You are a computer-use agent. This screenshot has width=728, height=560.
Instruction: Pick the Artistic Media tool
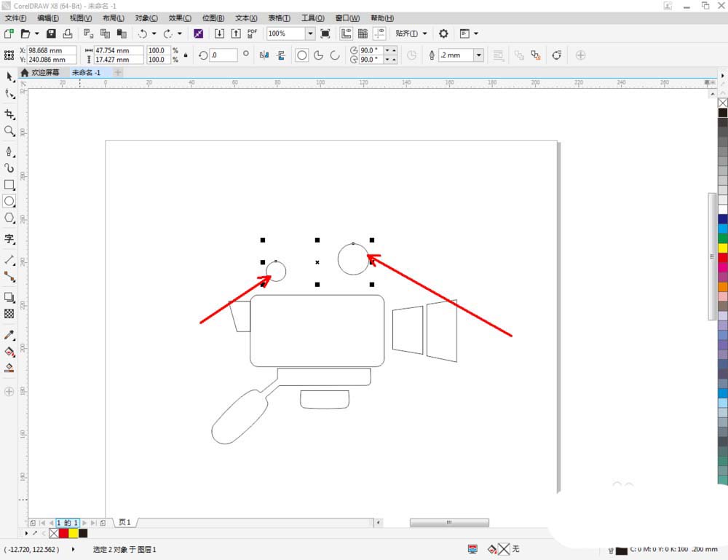[x=9, y=168]
